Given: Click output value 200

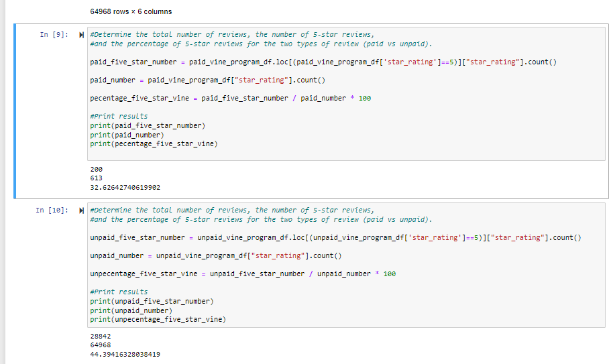Looking at the screenshot, I should [x=96, y=170].
